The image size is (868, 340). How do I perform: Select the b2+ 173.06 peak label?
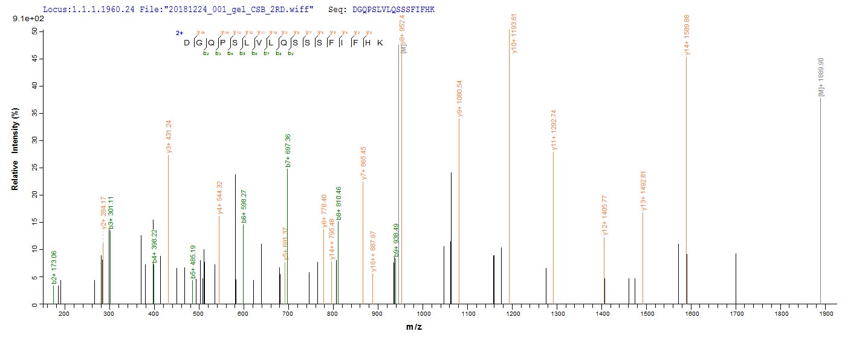(54, 267)
